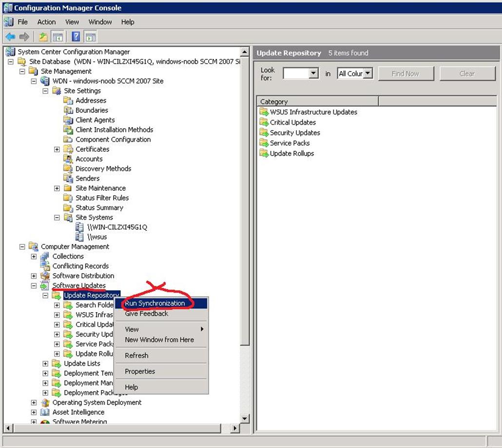Open the Look for dropdown

[x=313, y=74]
